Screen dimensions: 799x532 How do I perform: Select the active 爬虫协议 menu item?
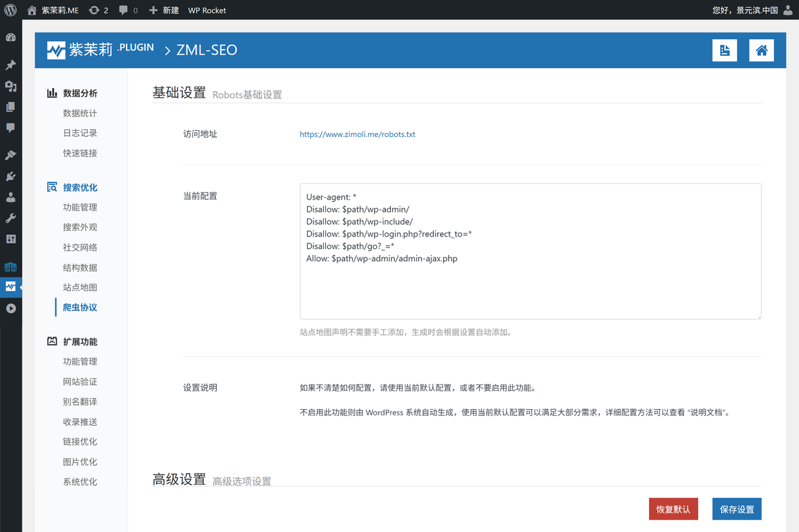click(80, 307)
